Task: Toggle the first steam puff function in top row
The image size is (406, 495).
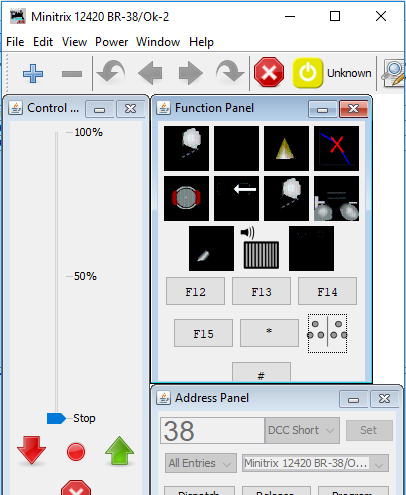Action: point(186,148)
